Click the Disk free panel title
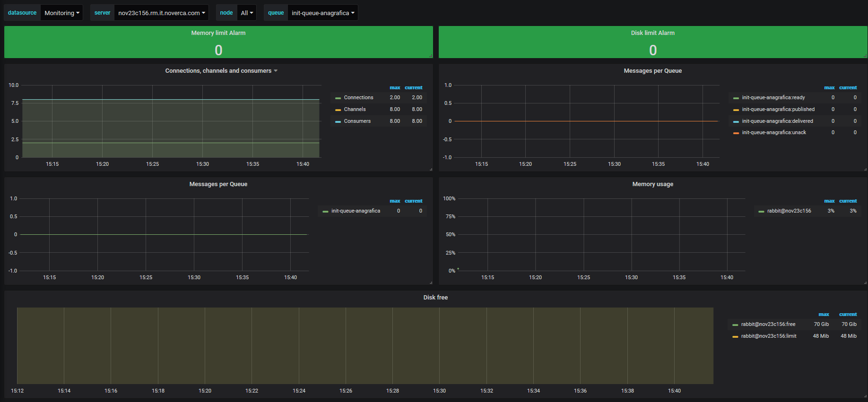Image resolution: width=868 pixels, height=402 pixels. point(435,298)
